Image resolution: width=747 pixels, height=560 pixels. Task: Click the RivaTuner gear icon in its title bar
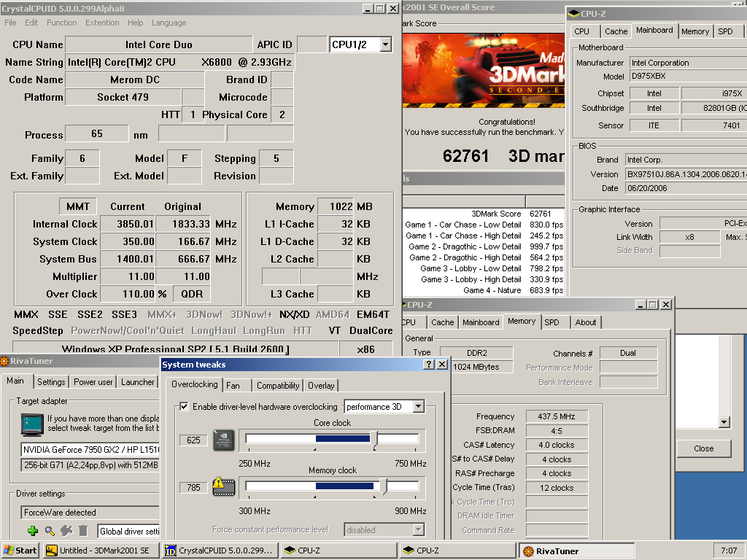(4, 361)
